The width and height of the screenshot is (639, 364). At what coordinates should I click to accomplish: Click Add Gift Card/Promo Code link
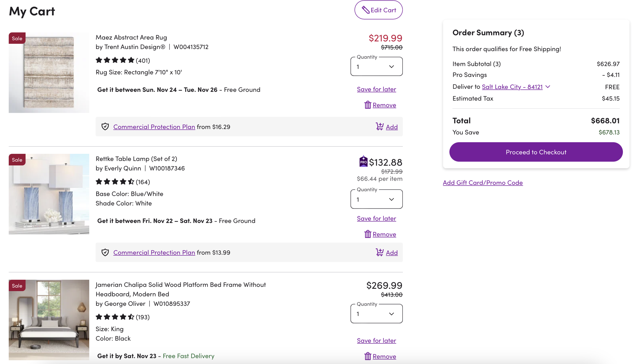483,183
